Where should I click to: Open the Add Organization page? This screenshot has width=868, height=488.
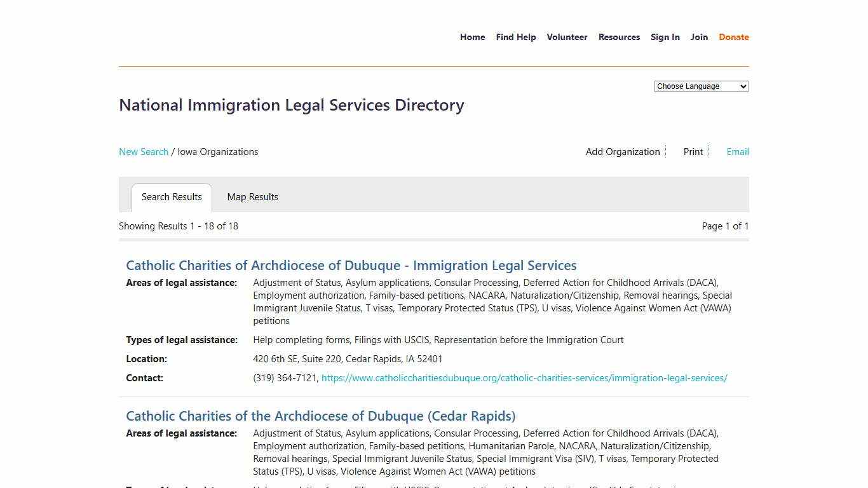(622, 152)
